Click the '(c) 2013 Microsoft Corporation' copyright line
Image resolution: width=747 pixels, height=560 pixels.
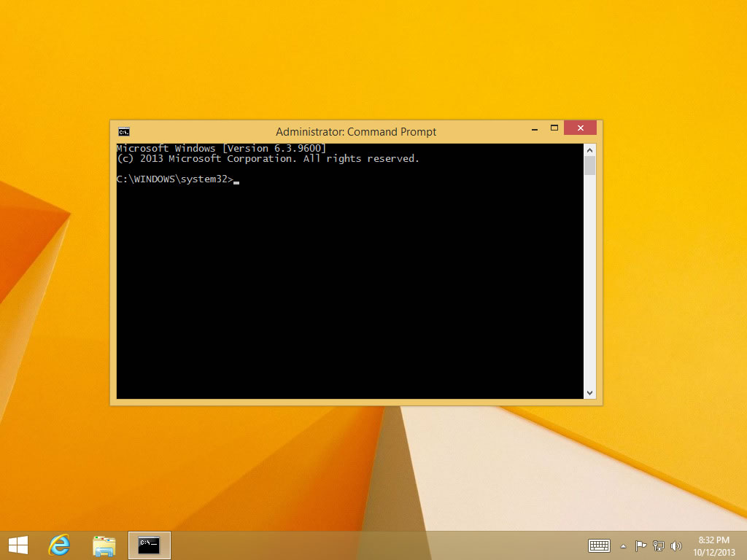268,158
